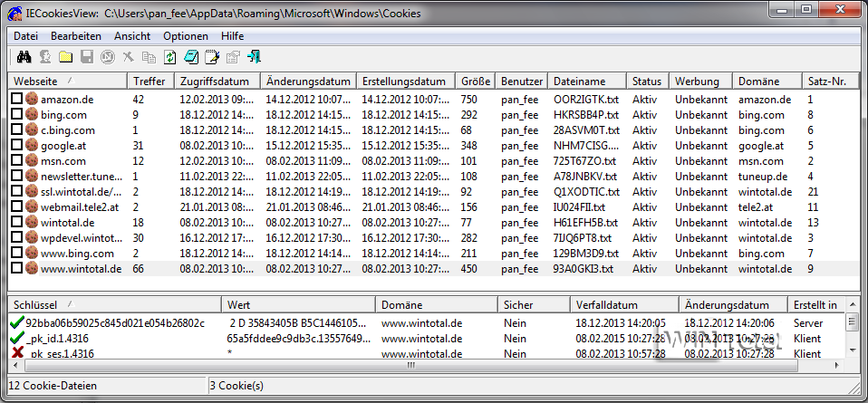Enable the c.bing.com checkbox
Screen dimensions: 868x403
(x=16, y=130)
